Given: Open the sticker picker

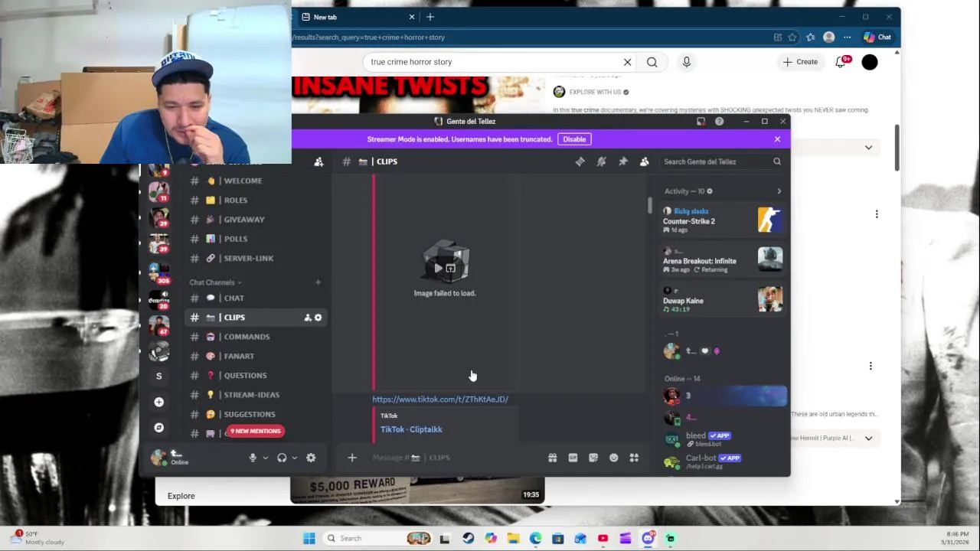Looking at the screenshot, I should point(593,458).
